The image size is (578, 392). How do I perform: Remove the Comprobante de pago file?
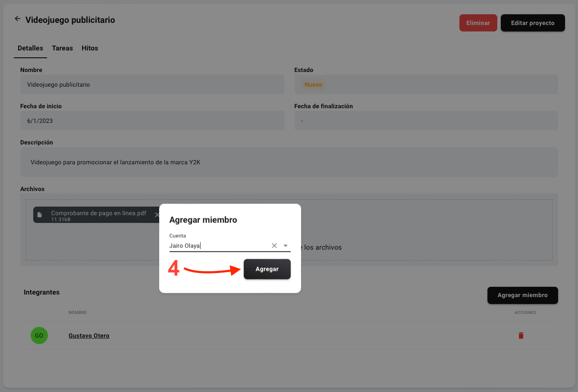point(157,215)
